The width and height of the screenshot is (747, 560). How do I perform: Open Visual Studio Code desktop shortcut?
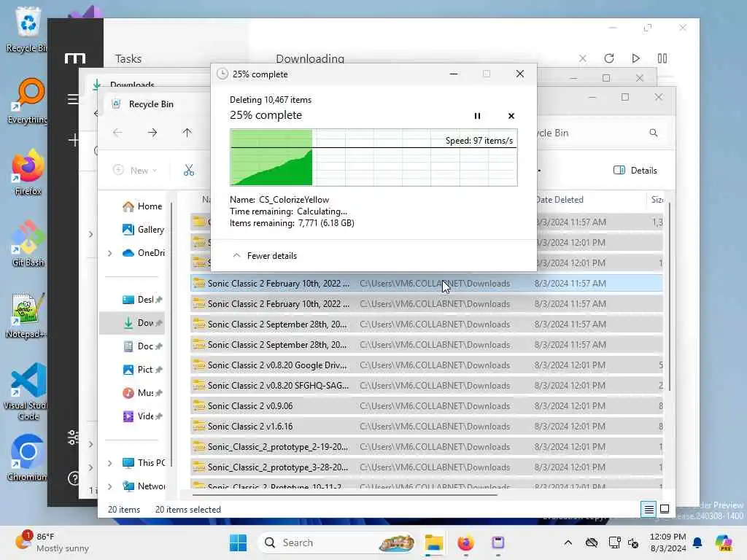click(27, 392)
